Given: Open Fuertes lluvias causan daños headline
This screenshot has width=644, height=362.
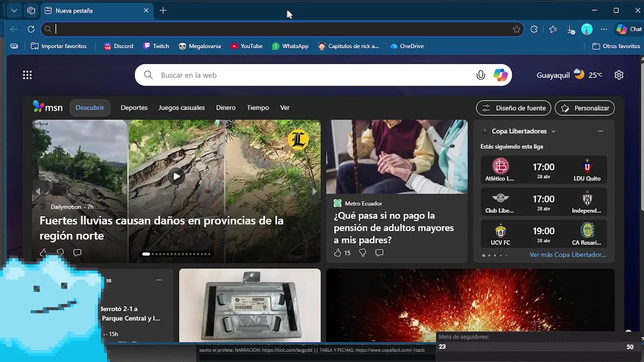Looking at the screenshot, I should [162, 228].
